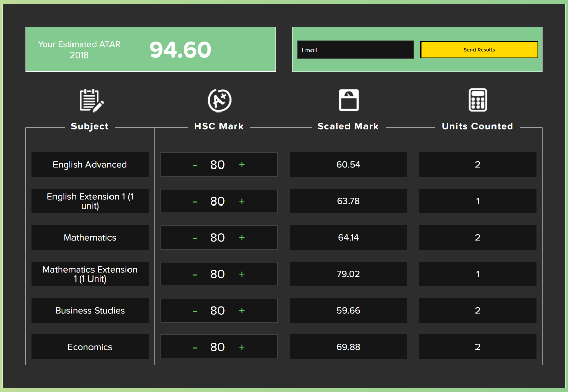Click the Subject notepad icon
Viewport: 568px width, 392px height.
click(91, 101)
